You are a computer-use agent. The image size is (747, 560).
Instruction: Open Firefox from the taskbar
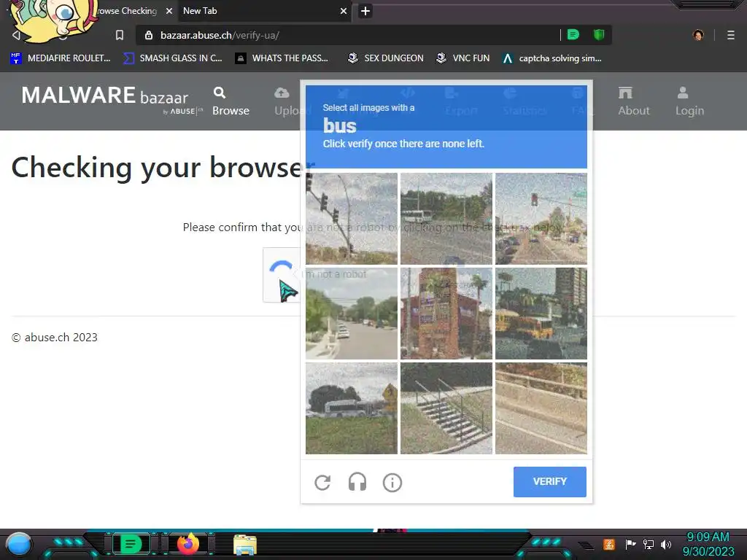tap(189, 544)
